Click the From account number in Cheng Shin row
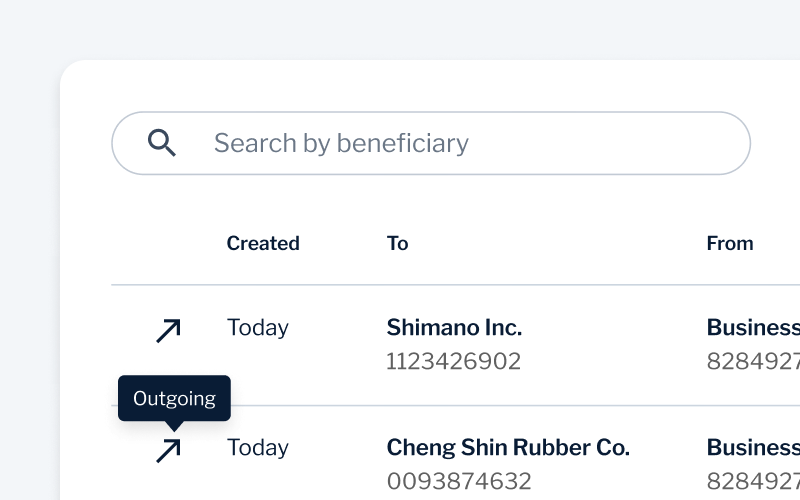The height and width of the screenshot is (500, 800). point(753,481)
